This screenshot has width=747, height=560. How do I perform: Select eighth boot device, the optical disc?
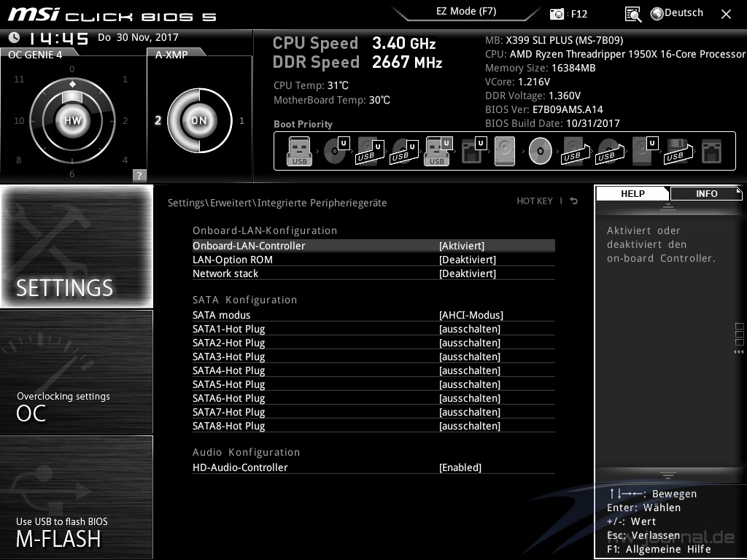click(x=541, y=151)
